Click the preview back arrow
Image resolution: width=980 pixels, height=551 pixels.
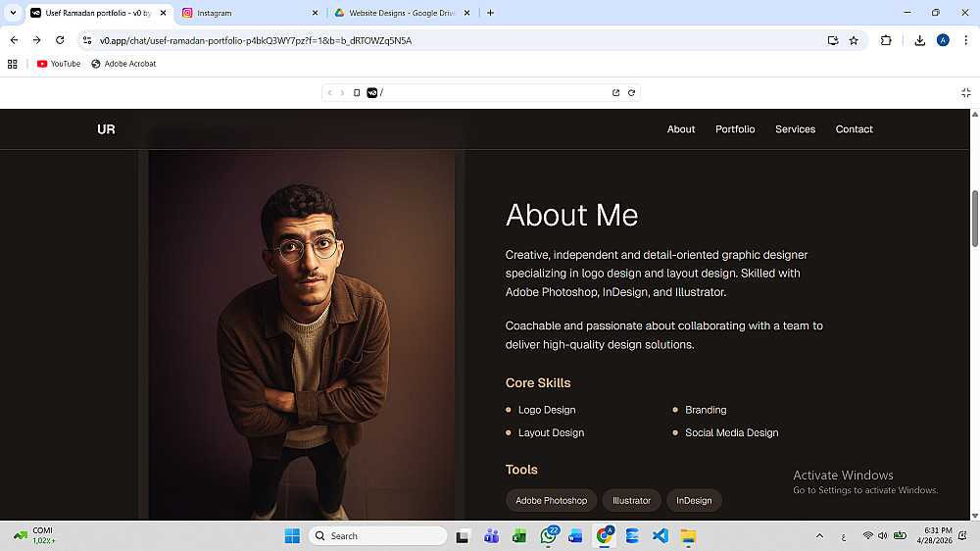pyautogui.click(x=330, y=92)
